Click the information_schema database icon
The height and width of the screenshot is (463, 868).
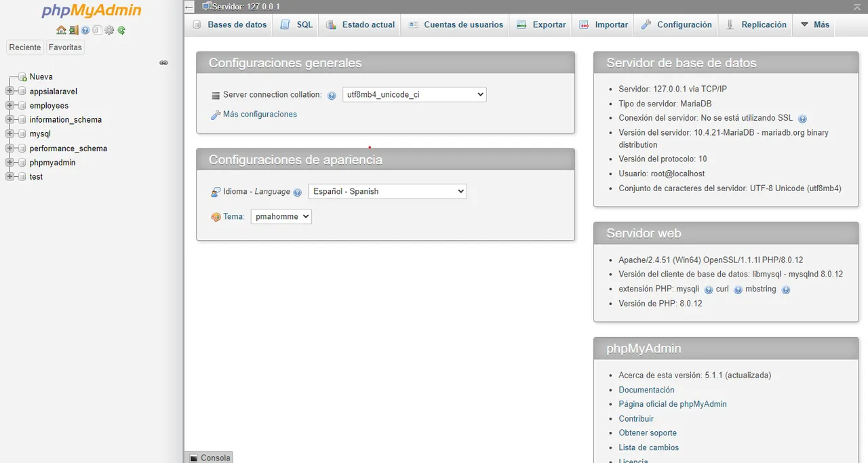(22, 120)
